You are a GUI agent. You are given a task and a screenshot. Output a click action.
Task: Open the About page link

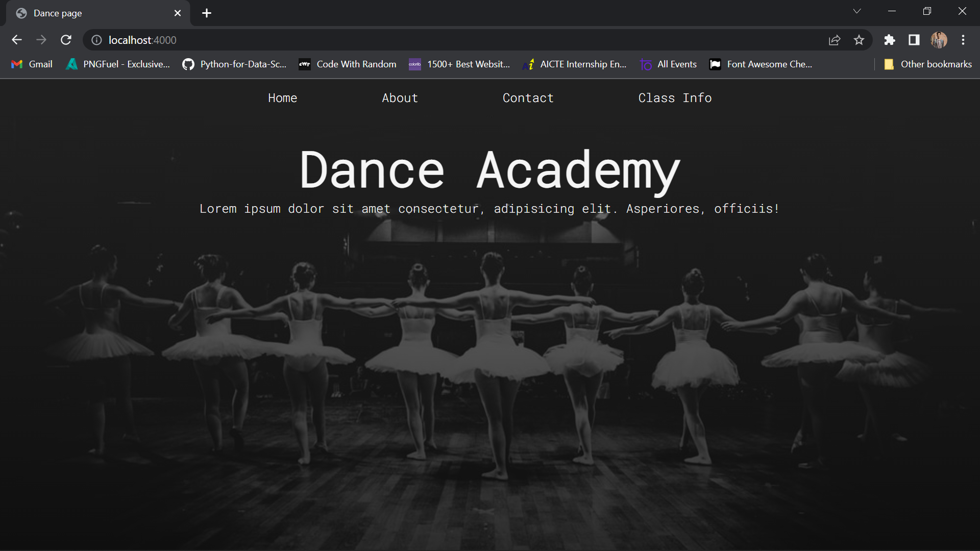400,98
